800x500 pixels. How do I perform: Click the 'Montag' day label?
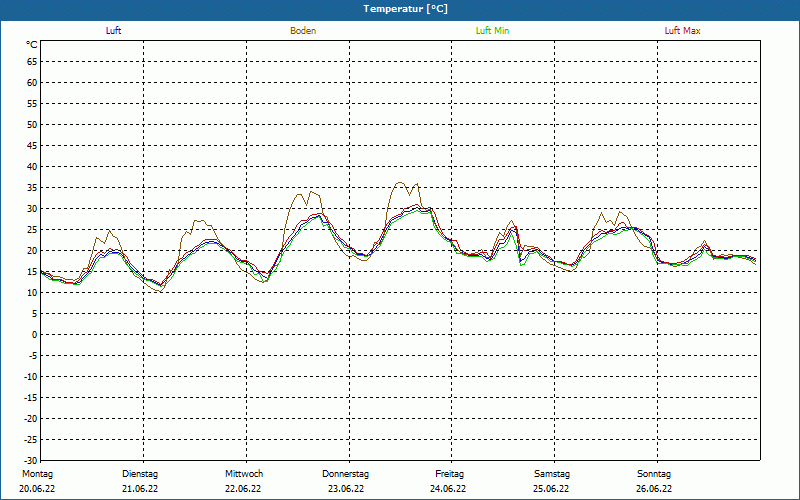tap(37, 474)
